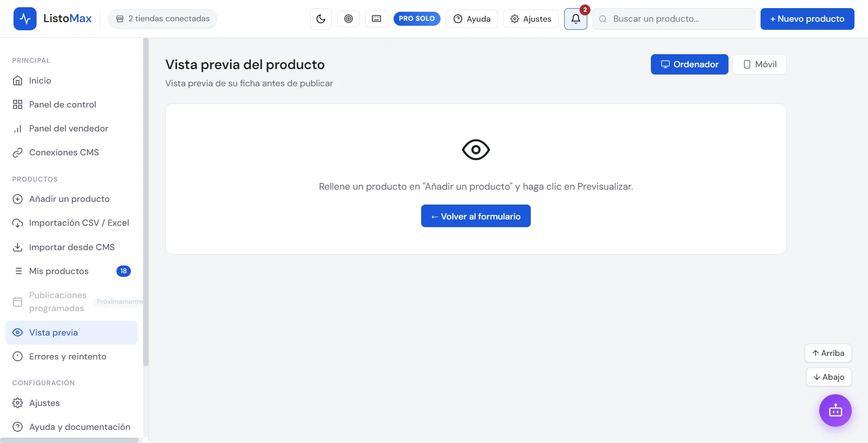Click Volver al formulario button

coord(476,216)
